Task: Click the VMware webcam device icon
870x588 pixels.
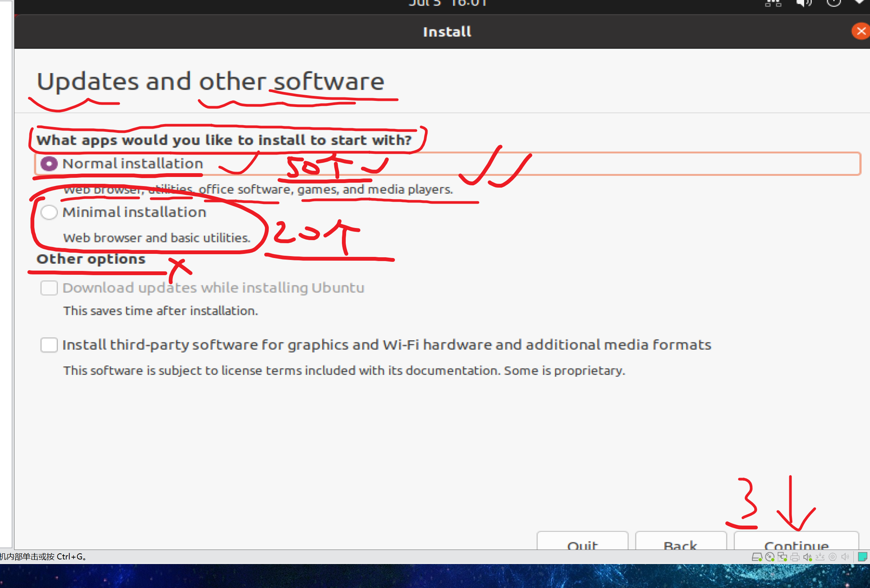Action: [833, 557]
